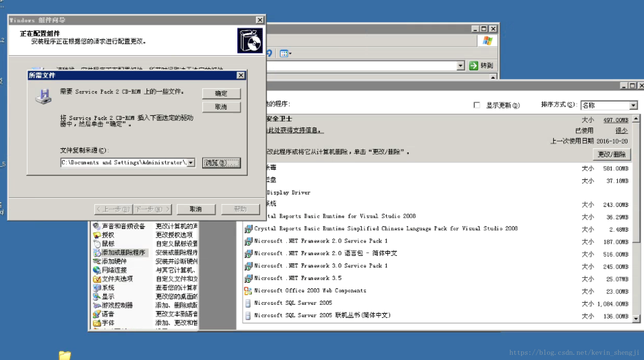Open the 文件复制来源 path dropdown
This screenshot has width=644, height=360.
point(191,163)
